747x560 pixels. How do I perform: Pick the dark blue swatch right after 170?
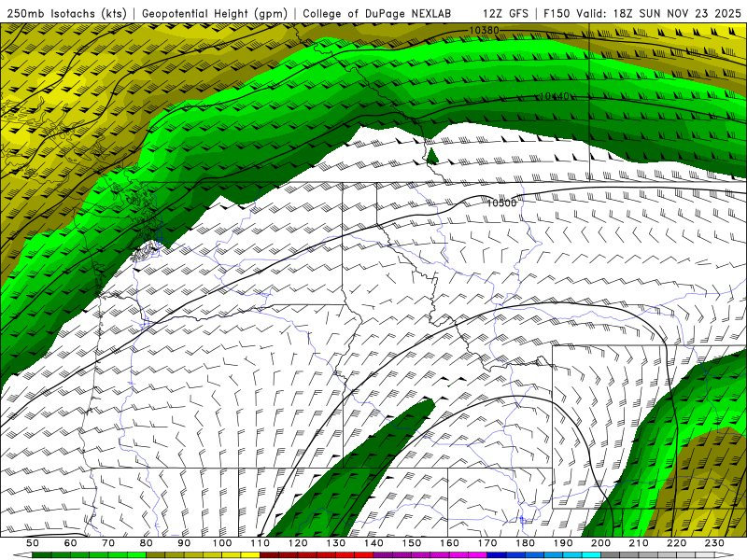point(497,555)
